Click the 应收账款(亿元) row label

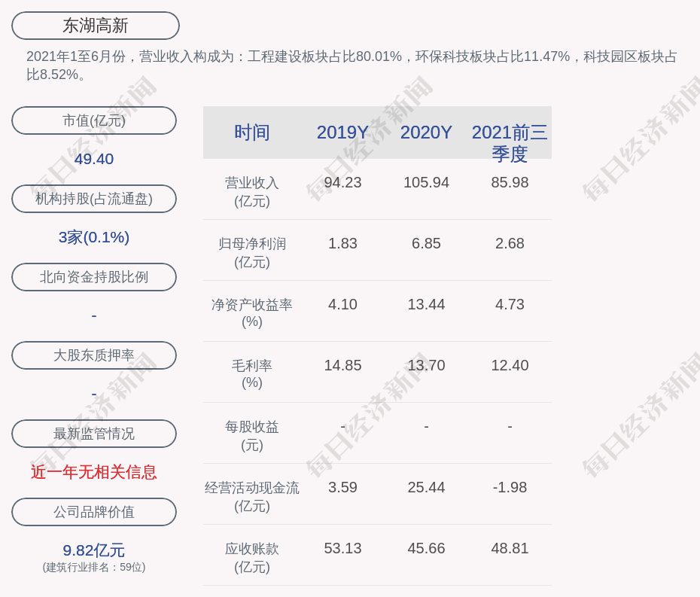coord(252,558)
